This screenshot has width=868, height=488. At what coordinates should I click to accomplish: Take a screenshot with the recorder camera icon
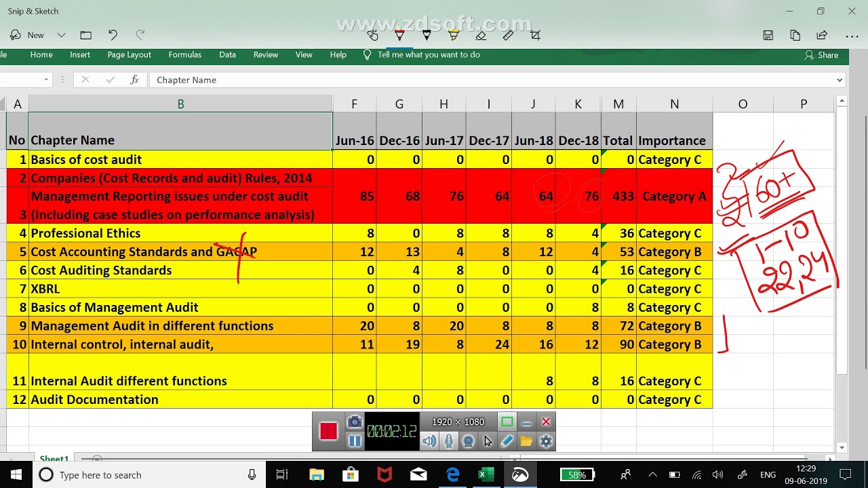coord(355,422)
